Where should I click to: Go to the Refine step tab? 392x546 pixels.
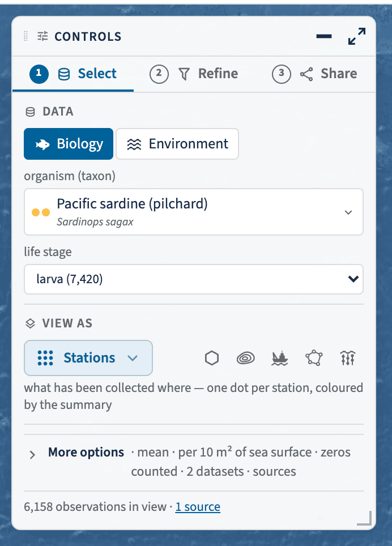(194, 74)
